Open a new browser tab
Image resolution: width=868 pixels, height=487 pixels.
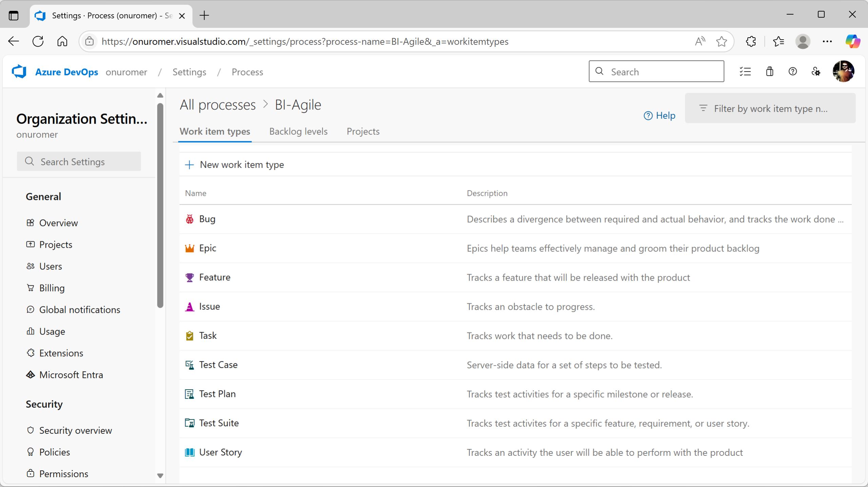[x=204, y=16]
